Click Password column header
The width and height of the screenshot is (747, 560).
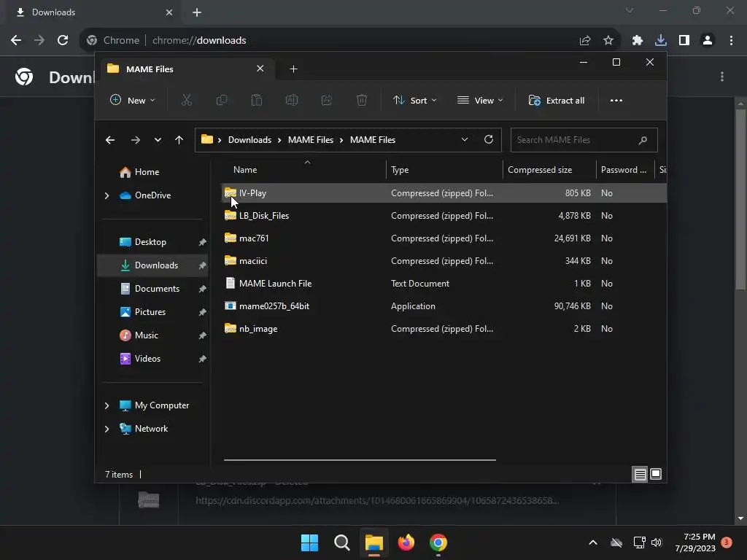pyautogui.click(x=624, y=170)
